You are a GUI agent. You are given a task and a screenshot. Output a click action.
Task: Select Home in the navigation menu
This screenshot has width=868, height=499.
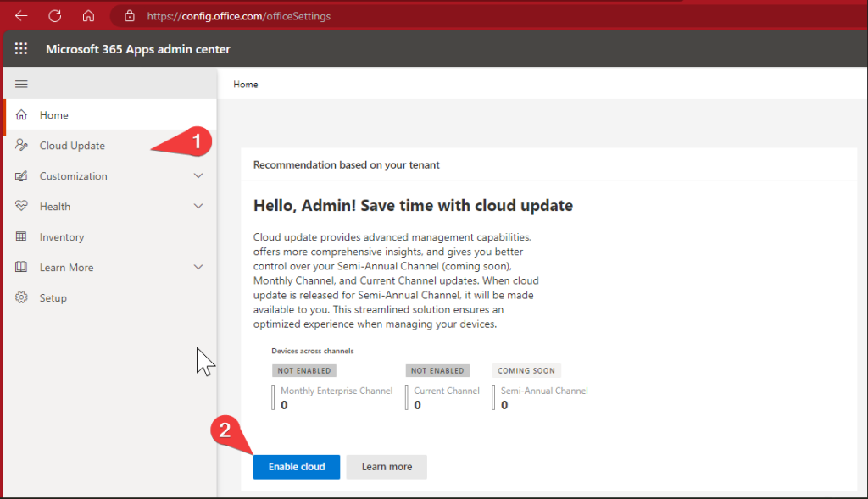coord(109,114)
